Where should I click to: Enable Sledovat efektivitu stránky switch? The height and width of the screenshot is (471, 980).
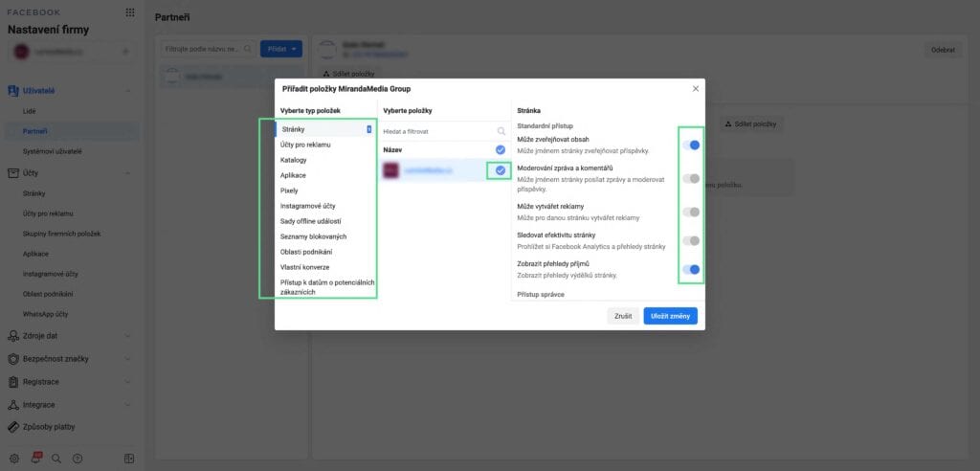pyautogui.click(x=691, y=241)
